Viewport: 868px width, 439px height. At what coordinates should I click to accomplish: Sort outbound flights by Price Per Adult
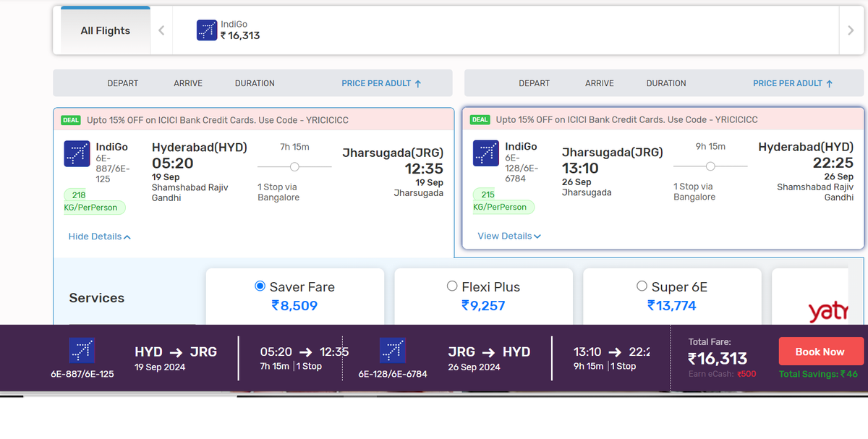click(x=381, y=83)
